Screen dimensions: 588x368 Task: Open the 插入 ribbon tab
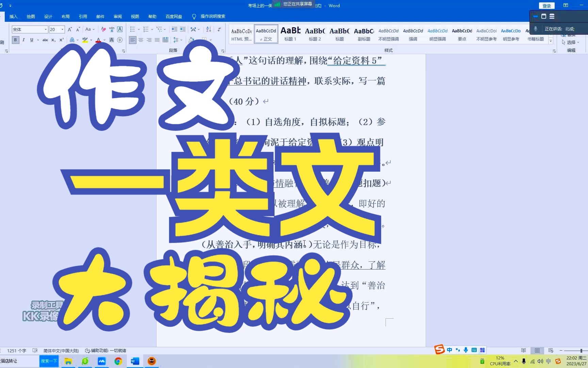(13, 16)
